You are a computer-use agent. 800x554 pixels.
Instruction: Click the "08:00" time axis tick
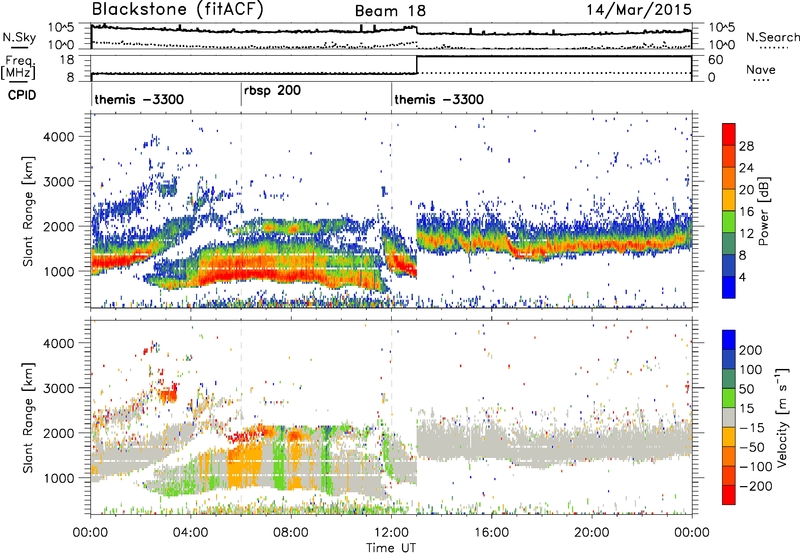pyautogui.click(x=291, y=533)
